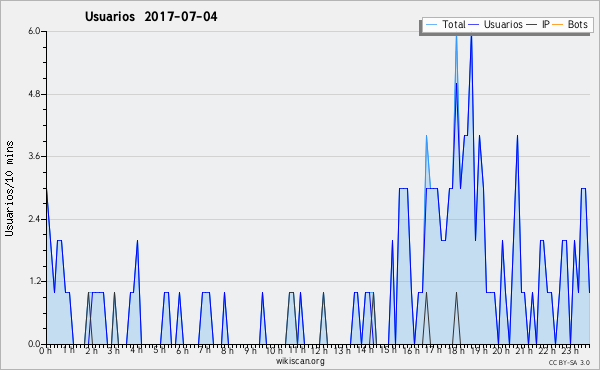600x370 pixels.
Task: Click the "22 h" x-axis label
Action: pyautogui.click(x=547, y=350)
